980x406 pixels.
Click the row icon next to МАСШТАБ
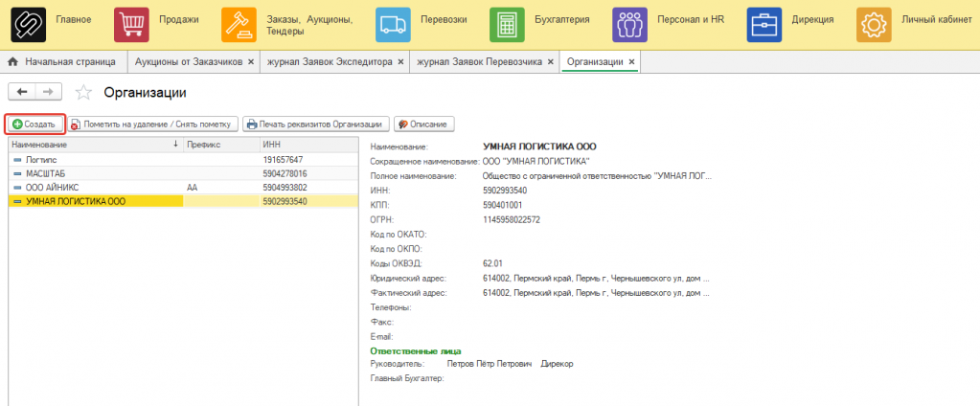click(17, 173)
